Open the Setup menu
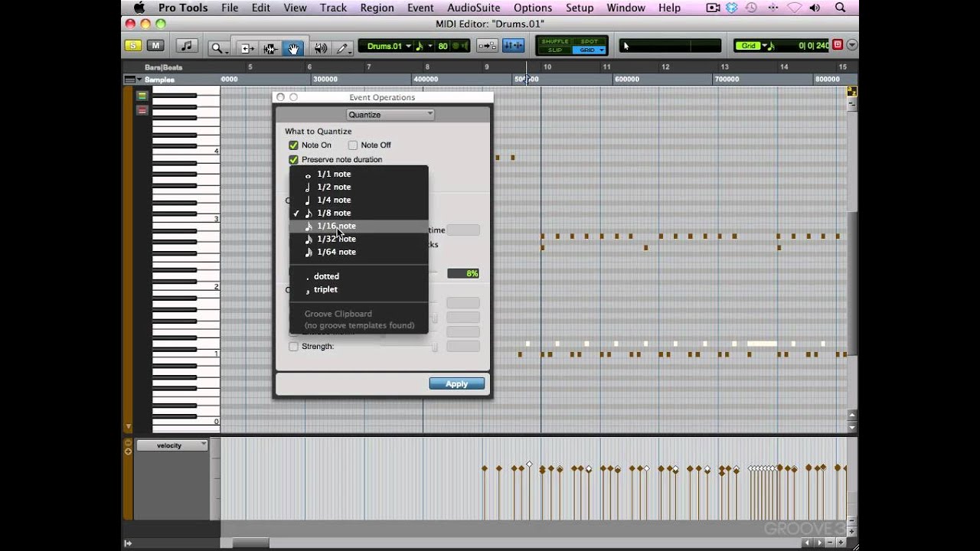Screen dimensions: 980x551 click(x=579, y=8)
